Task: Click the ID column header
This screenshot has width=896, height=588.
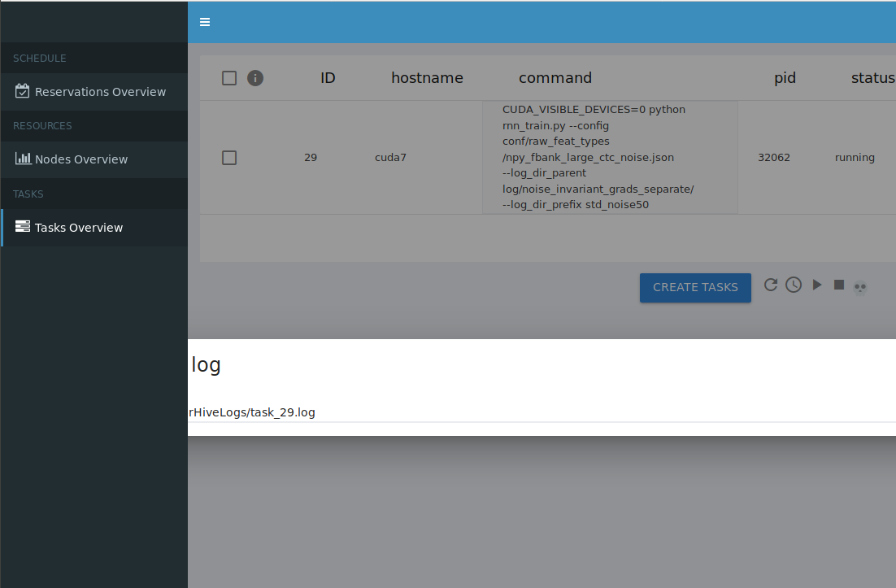Action: 328,78
